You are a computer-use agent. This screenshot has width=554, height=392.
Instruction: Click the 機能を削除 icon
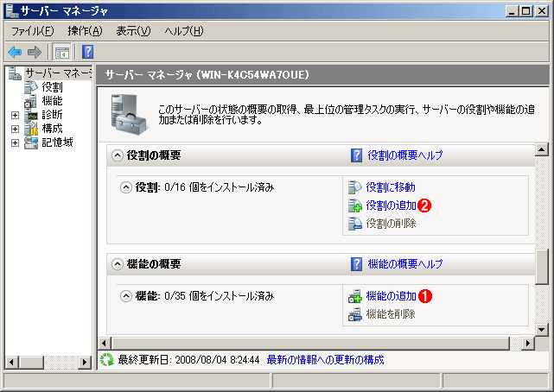355,314
